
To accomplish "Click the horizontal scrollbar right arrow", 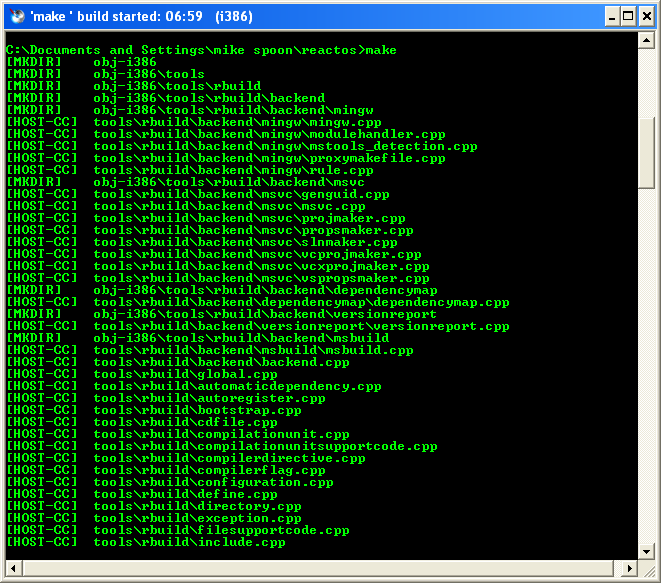I will pyautogui.click(x=630, y=568).
